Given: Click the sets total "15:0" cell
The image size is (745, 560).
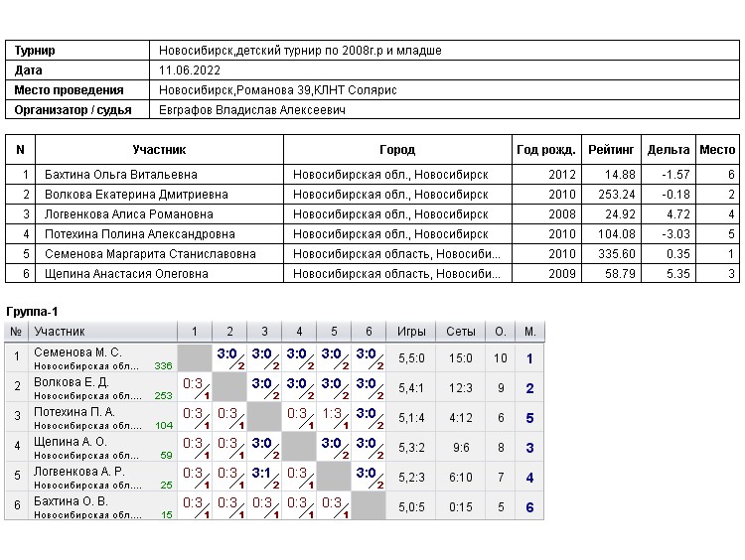Looking at the screenshot, I should coord(461,358).
